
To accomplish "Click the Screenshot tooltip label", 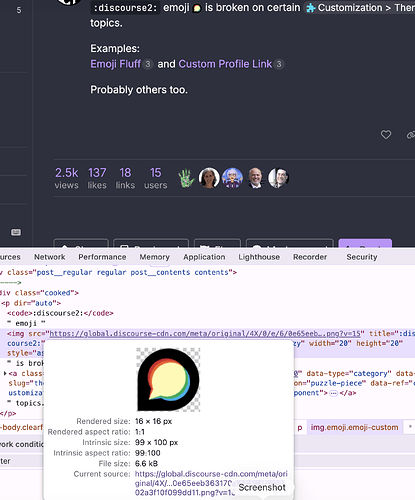I will [262, 487].
